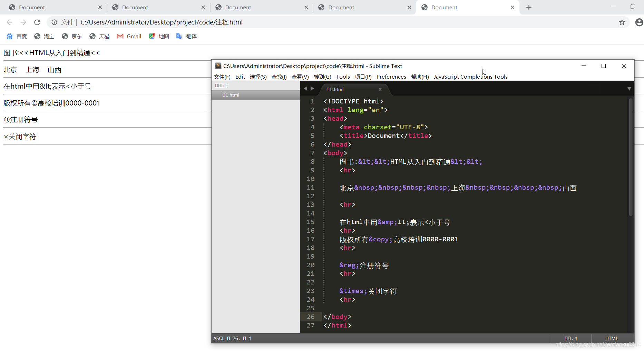Open Sublime Text 项目(P) menu

[x=363, y=77]
